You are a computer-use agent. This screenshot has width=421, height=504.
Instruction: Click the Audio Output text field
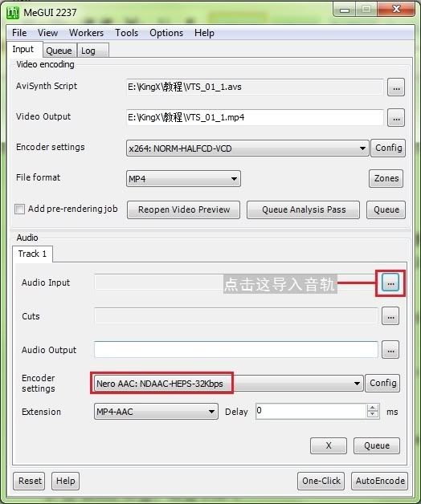coord(236,350)
